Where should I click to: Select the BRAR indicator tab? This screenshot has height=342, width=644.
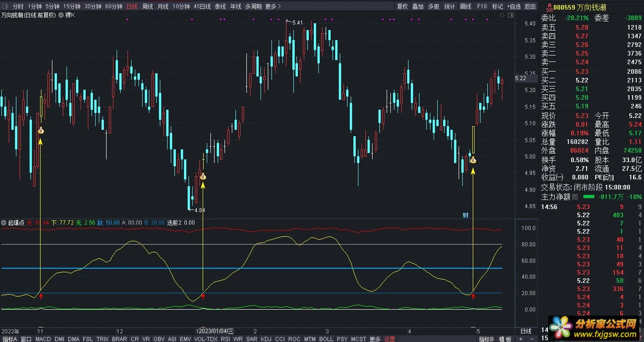click(119, 339)
